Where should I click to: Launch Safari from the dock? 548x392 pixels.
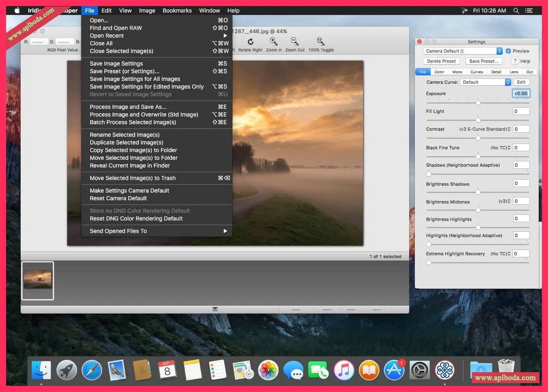(92, 370)
